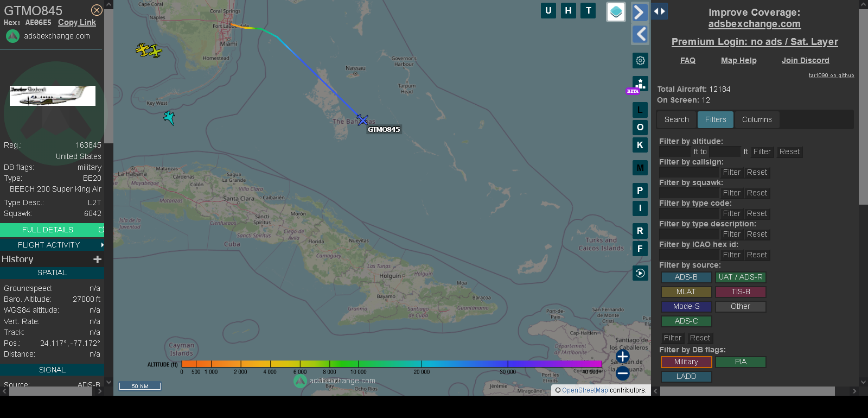This screenshot has height=418, width=868.
Task: Toggle the U map button
Action: point(548,10)
